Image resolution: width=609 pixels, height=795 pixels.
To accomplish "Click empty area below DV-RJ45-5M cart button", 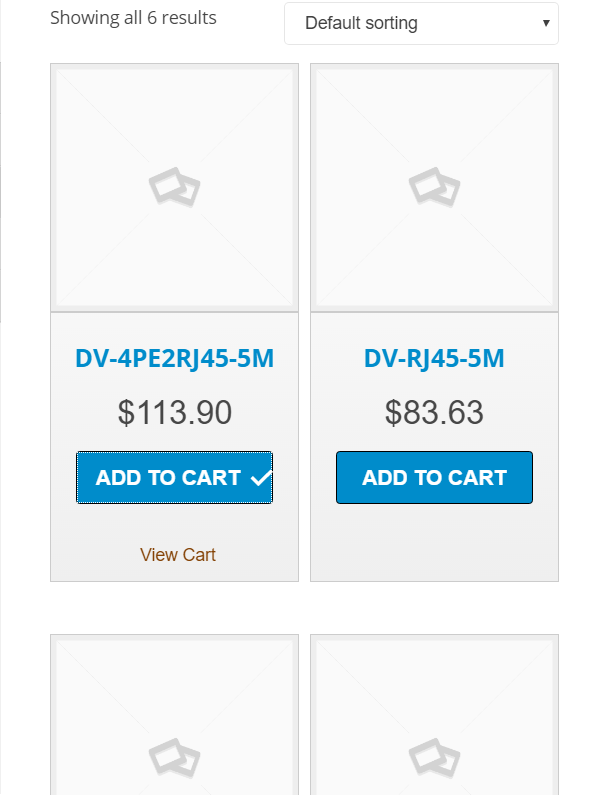I will [x=434, y=545].
